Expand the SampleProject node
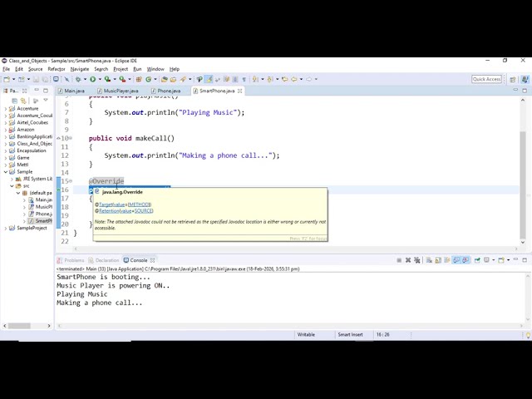This screenshot has width=532, height=399. pos(6,228)
